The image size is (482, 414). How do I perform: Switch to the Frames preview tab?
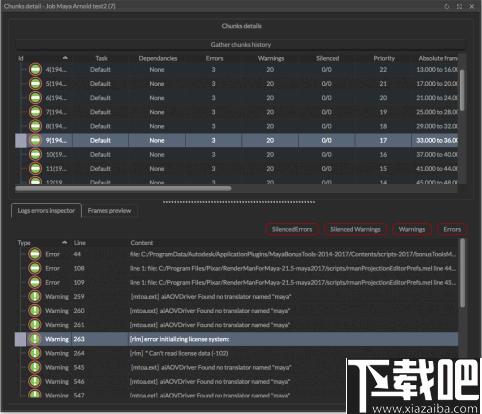pos(109,211)
